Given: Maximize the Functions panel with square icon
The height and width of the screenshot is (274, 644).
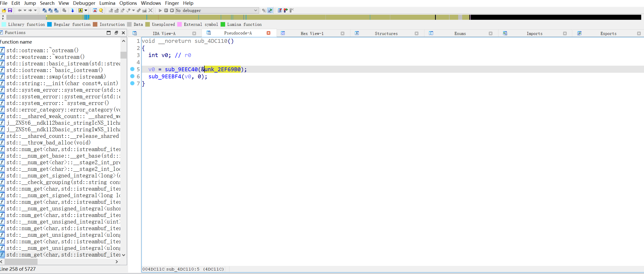Looking at the screenshot, I should click(109, 33).
